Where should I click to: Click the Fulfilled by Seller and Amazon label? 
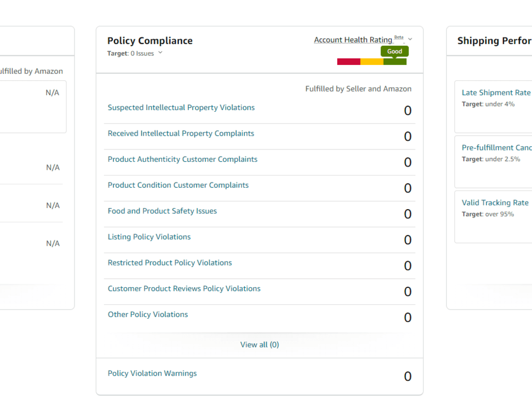(358, 89)
